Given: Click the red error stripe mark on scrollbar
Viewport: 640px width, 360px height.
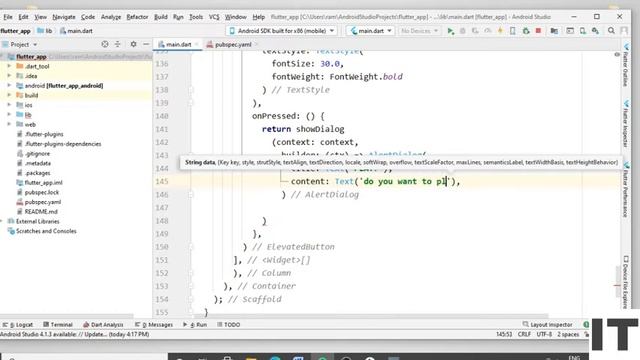Looking at the screenshot, I should 617,285.
